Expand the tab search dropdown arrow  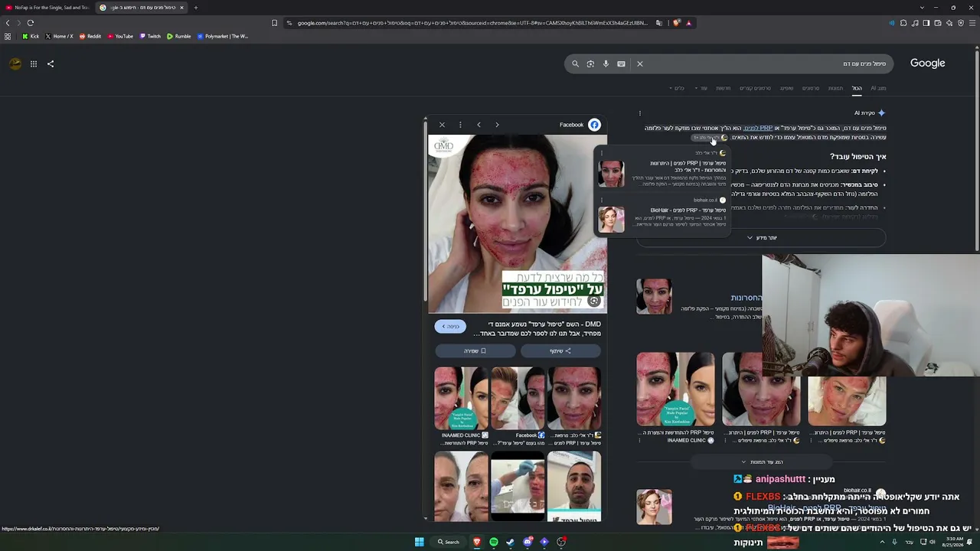(x=922, y=8)
